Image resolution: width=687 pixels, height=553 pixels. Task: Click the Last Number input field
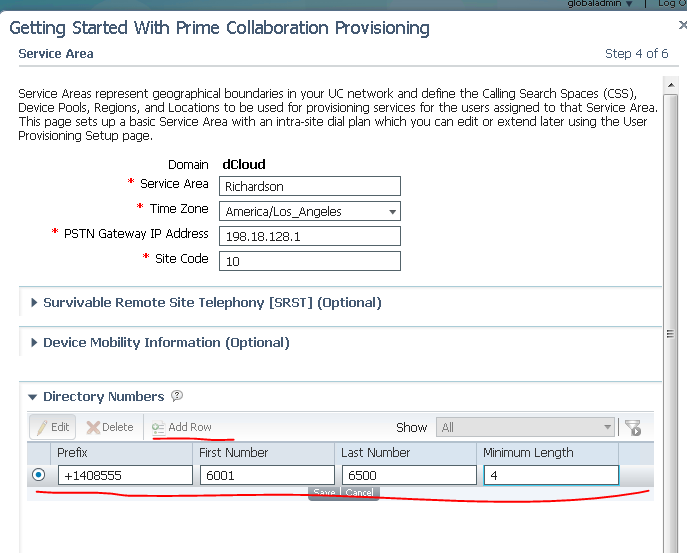click(409, 475)
